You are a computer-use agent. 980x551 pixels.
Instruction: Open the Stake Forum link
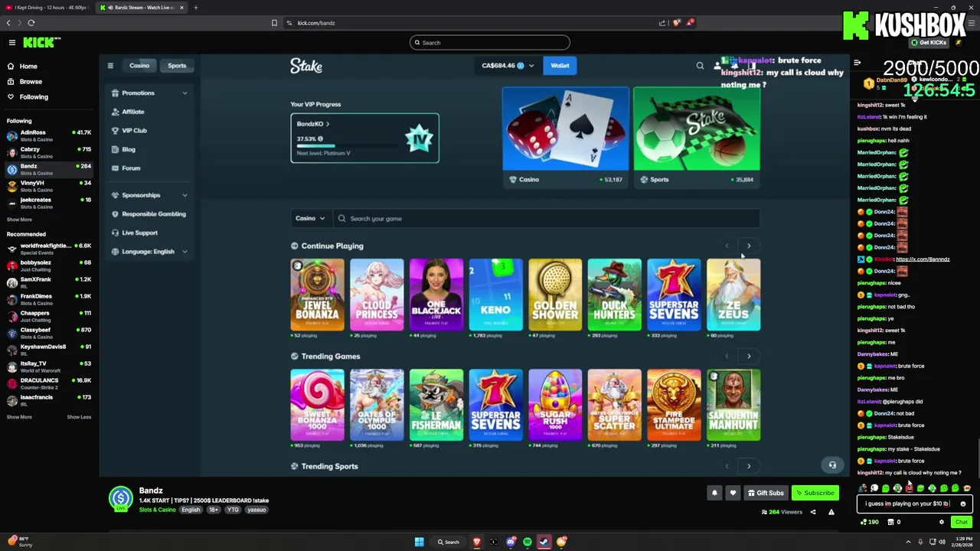[x=131, y=168]
